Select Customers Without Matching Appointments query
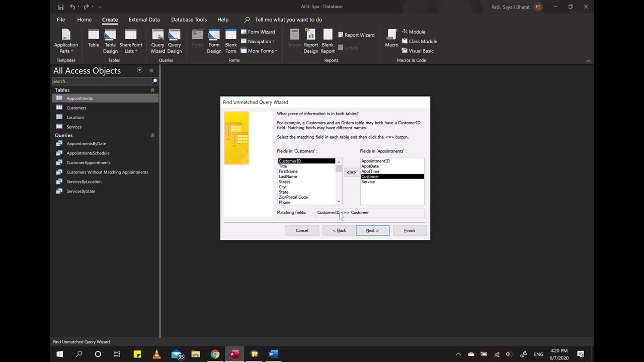The width and height of the screenshot is (644, 362). tap(105, 172)
